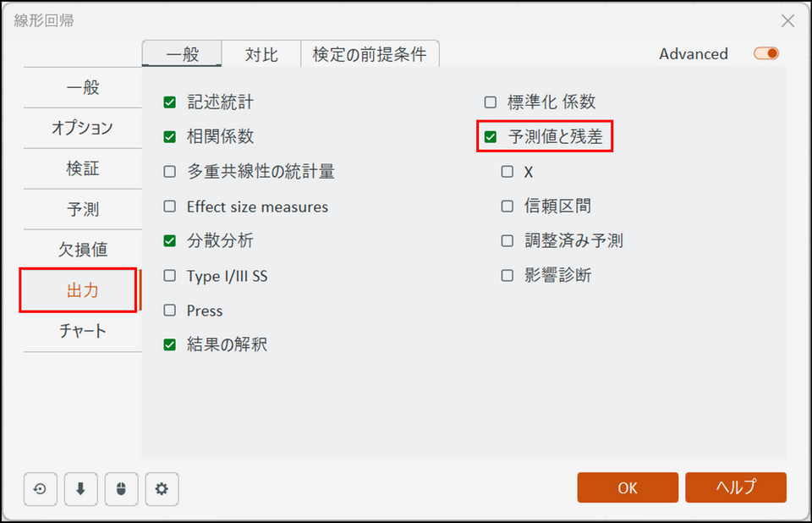Go to the 欠損値 side menu item
The height and width of the screenshot is (523, 812).
[x=82, y=250]
